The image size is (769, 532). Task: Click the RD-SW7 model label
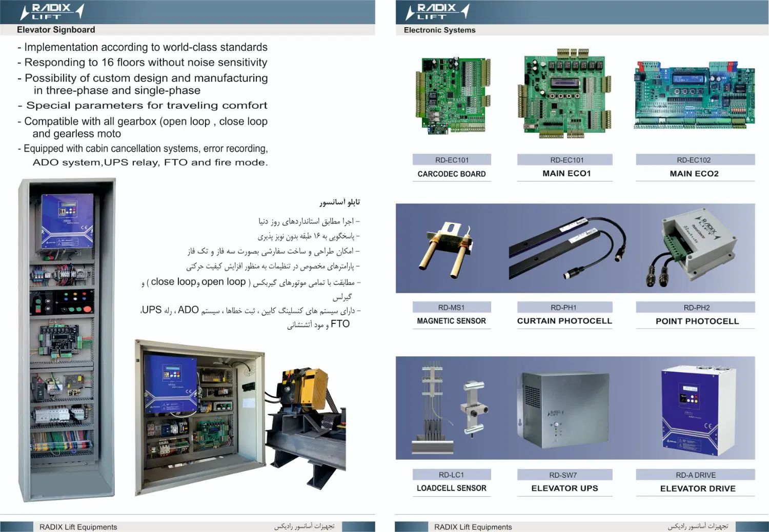[563, 475]
